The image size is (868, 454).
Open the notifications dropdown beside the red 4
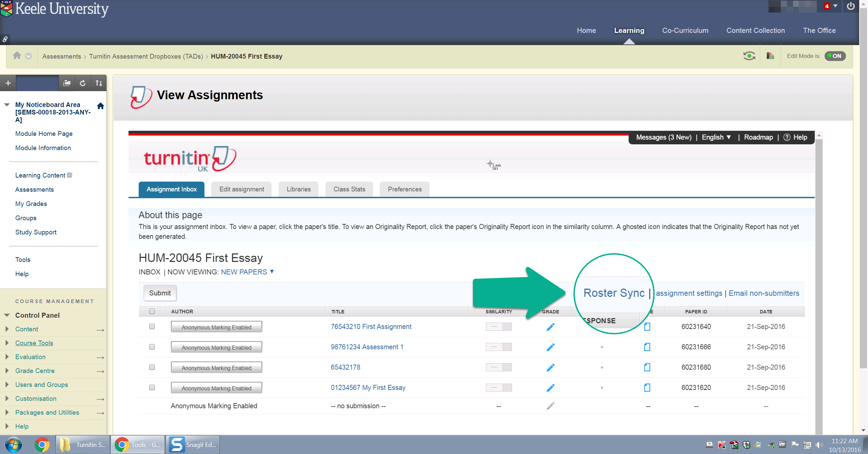pos(835,6)
